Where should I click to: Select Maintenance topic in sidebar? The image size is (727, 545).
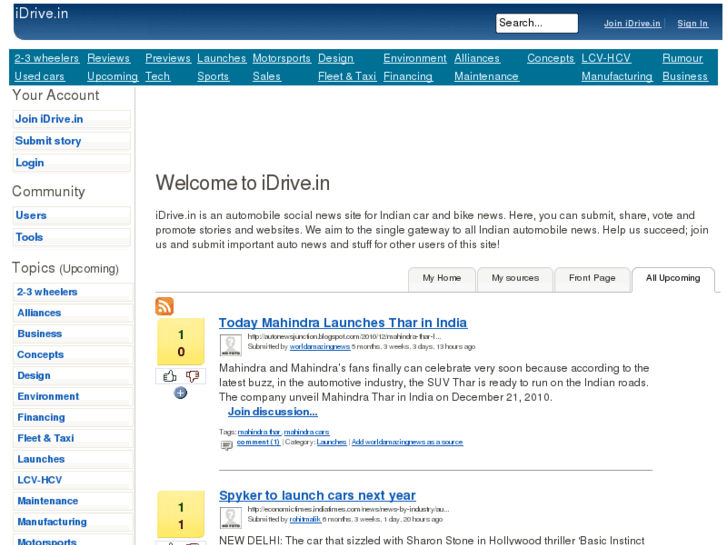73,501
